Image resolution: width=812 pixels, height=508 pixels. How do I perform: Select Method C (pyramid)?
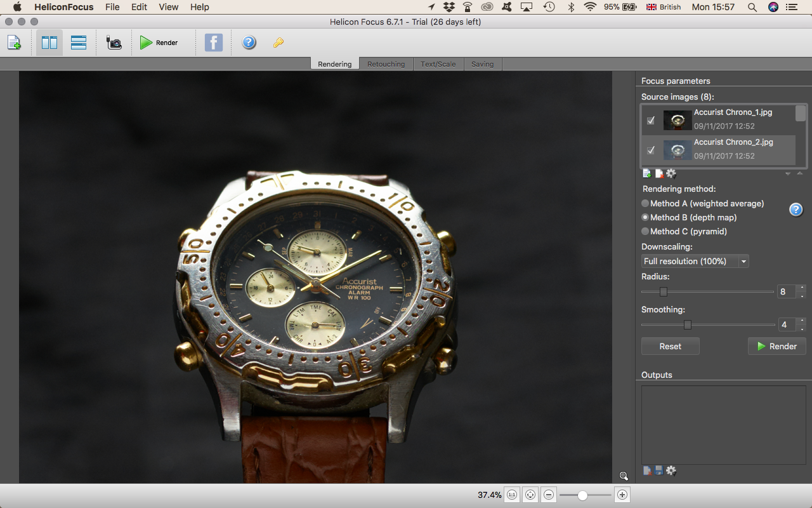[x=684, y=231]
